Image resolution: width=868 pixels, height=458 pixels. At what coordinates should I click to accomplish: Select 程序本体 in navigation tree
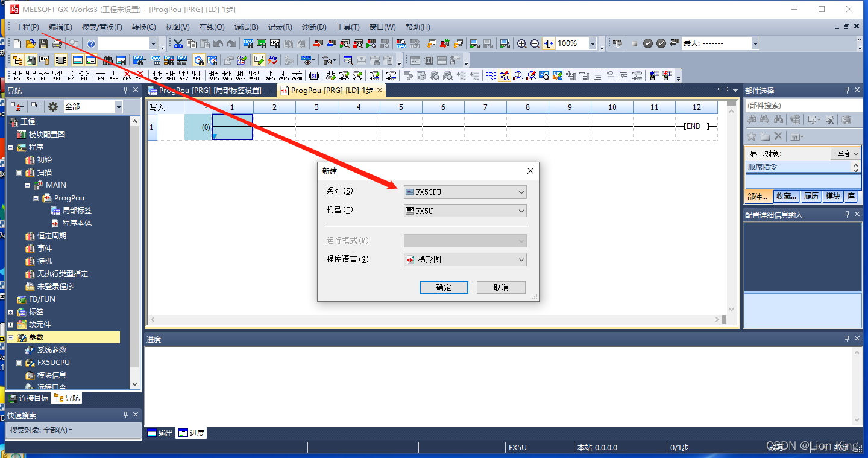(x=77, y=223)
